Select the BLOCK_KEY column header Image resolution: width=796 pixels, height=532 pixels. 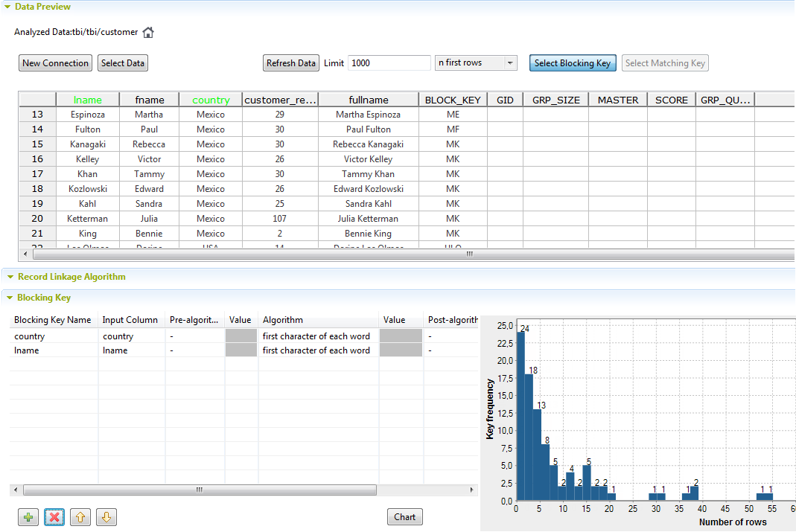coord(453,100)
